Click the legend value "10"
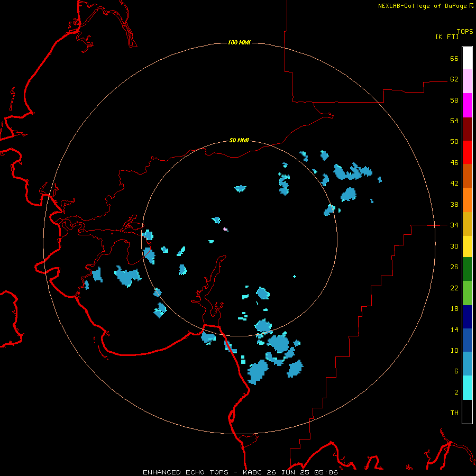 [x=454, y=350]
